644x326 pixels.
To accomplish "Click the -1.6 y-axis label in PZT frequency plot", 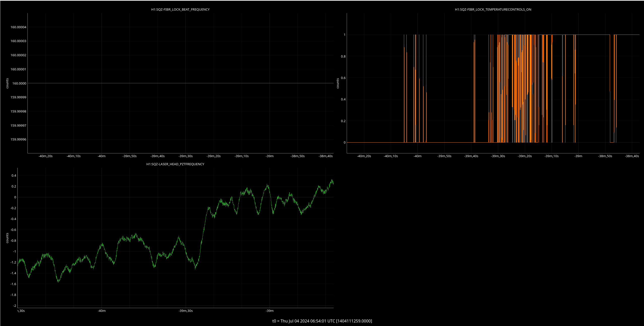I will [x=13, y=284].
